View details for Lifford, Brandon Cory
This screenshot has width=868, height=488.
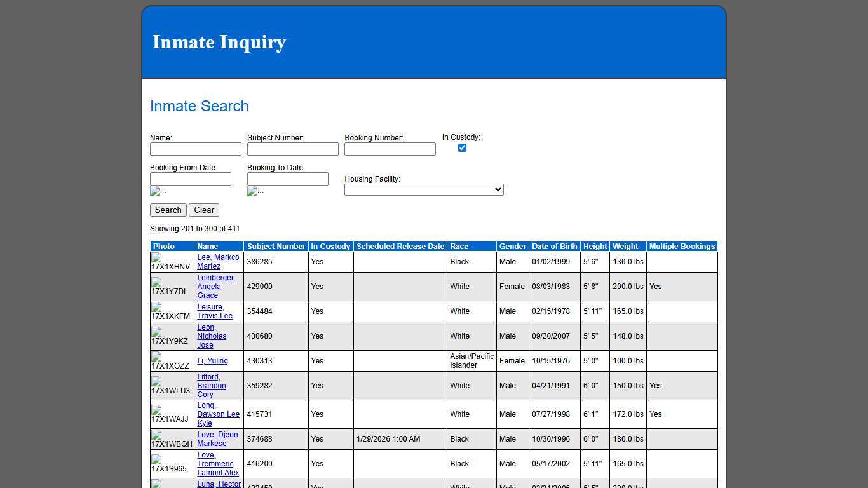(211, 386)
